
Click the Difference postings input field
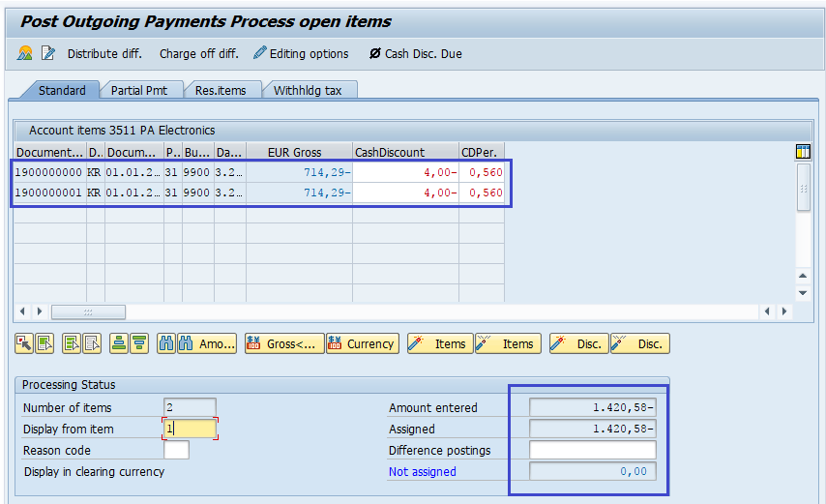[x=592, y=450]
